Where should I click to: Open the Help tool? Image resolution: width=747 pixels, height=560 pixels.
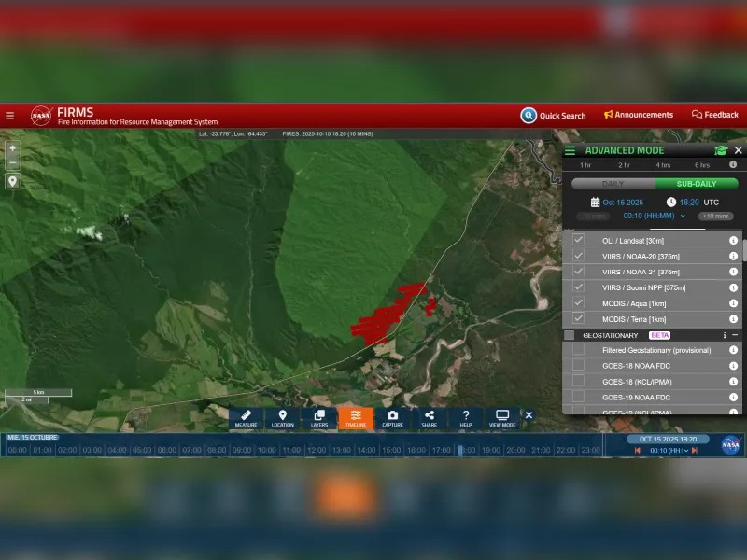coord(466,418)
